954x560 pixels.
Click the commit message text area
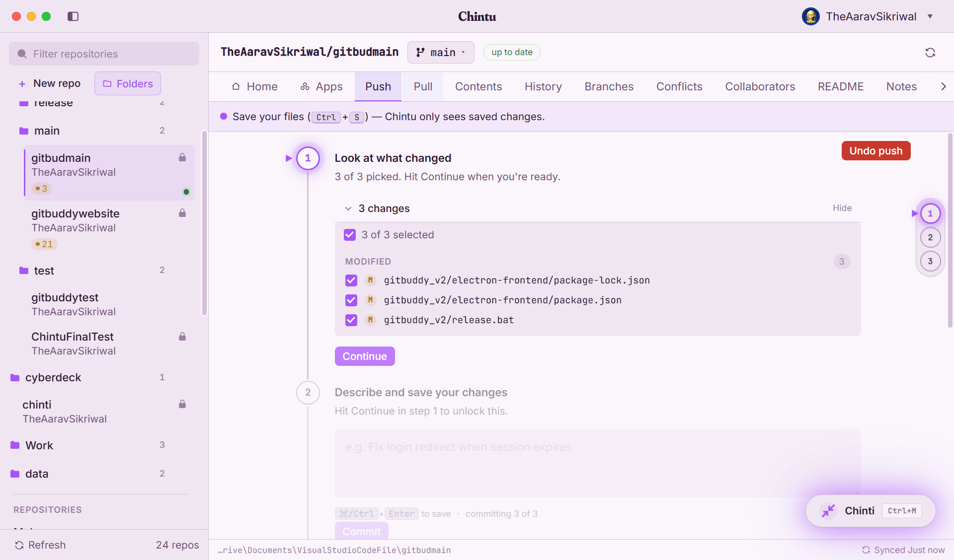598,463
